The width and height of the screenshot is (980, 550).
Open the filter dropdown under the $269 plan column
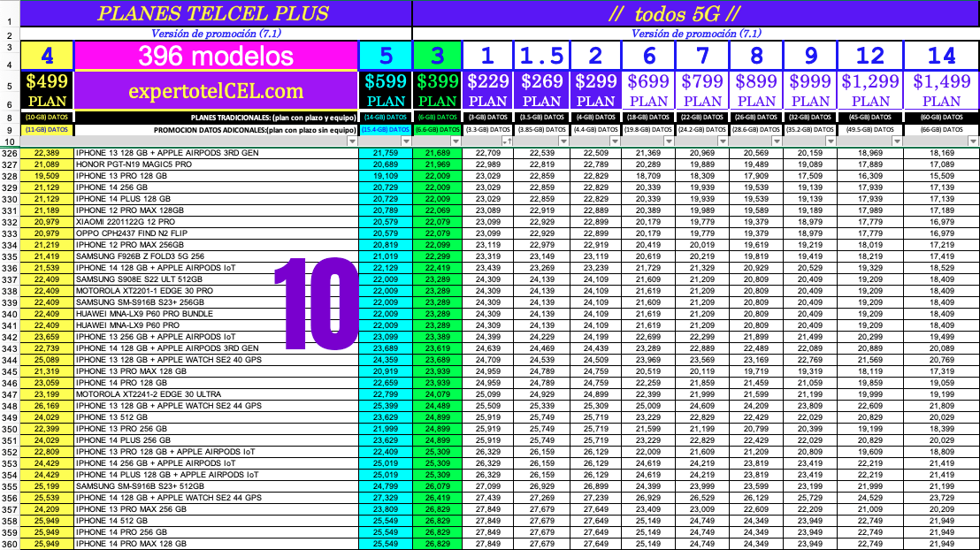tap(563, 141)
